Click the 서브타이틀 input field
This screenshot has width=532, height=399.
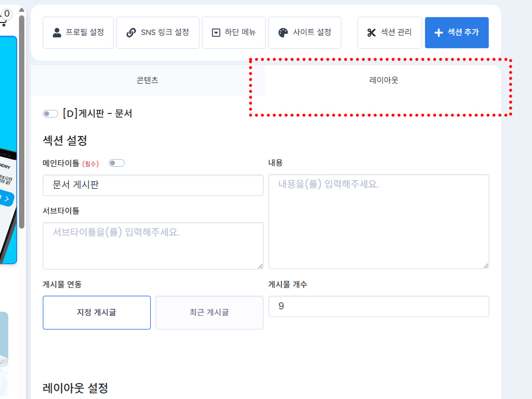153,245
